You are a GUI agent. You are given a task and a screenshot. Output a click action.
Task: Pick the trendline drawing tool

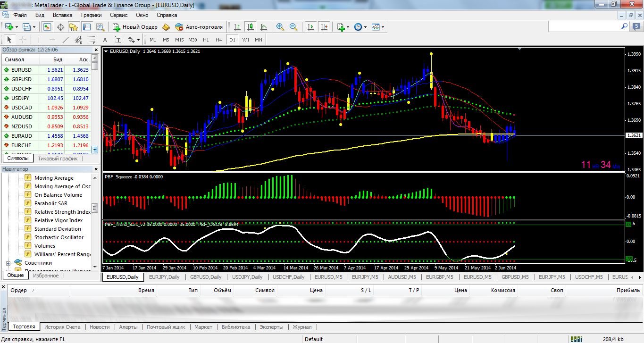[x=66, y=40]
